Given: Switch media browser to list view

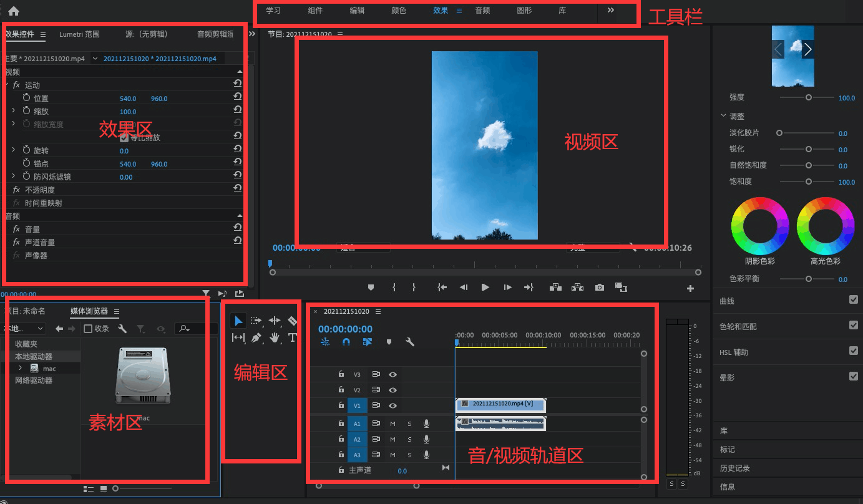Looking at the screenshot, I should coord(88,488).
